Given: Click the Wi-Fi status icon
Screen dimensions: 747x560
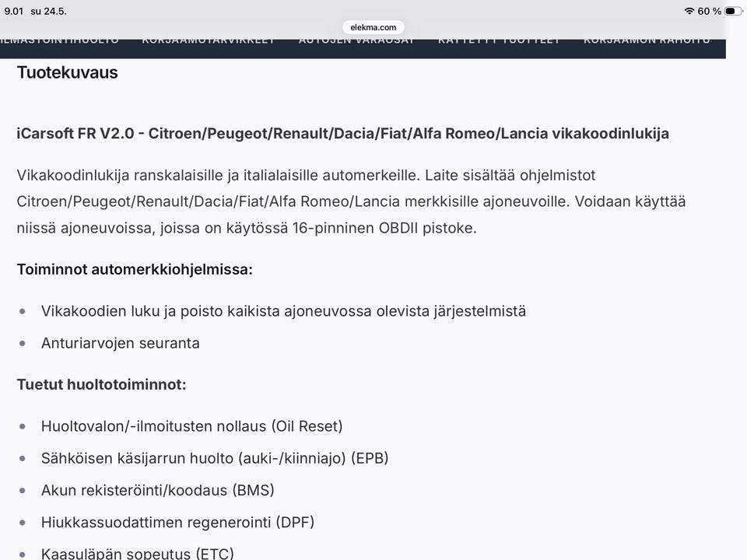Looking at the screenshot, I should [x=689, y=11].
